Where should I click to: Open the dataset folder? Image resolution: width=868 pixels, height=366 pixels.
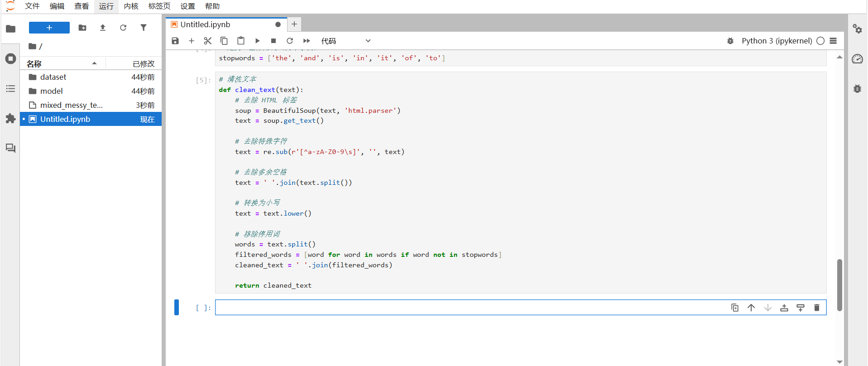[91, 77]
